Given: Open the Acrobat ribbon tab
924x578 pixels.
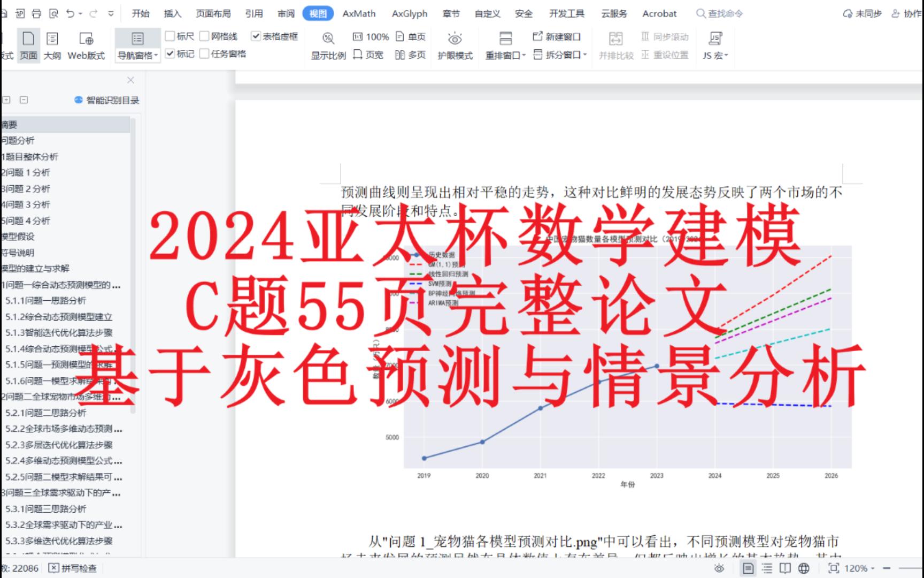Looking at the screenshot, I should point(659,14).
